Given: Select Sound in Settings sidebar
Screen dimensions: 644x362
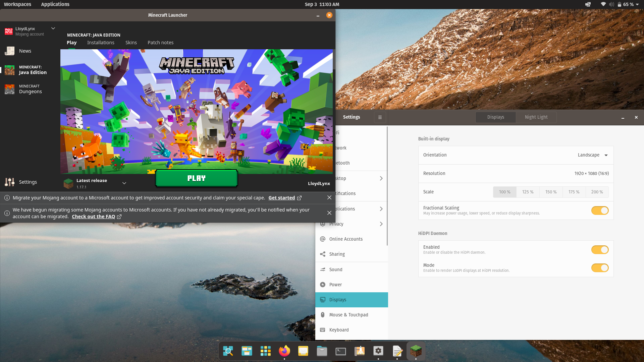Looking at the screenshot, I should 336,269.
